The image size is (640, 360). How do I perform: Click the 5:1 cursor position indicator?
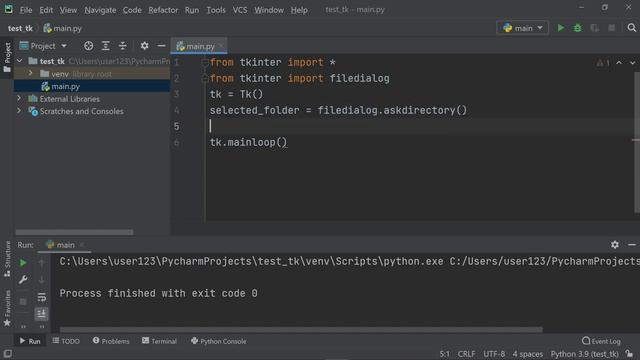pyautogui.click(x=444, y=354)
